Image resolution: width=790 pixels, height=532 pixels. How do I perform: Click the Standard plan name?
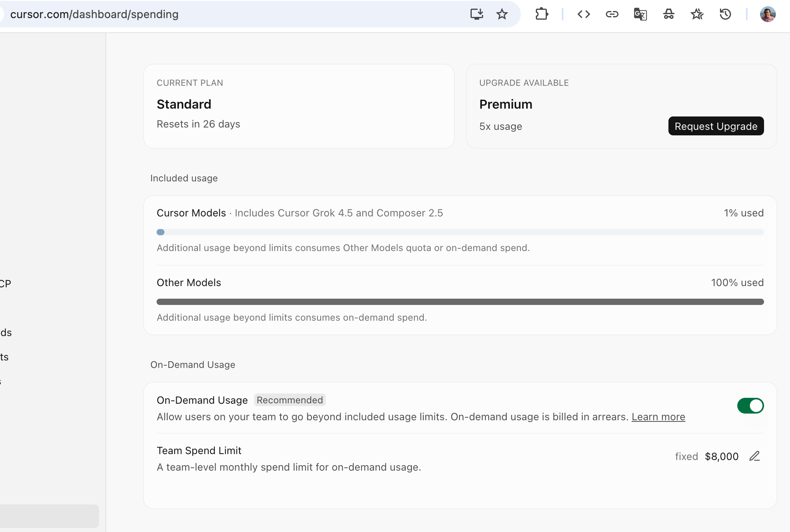[184, 104]
